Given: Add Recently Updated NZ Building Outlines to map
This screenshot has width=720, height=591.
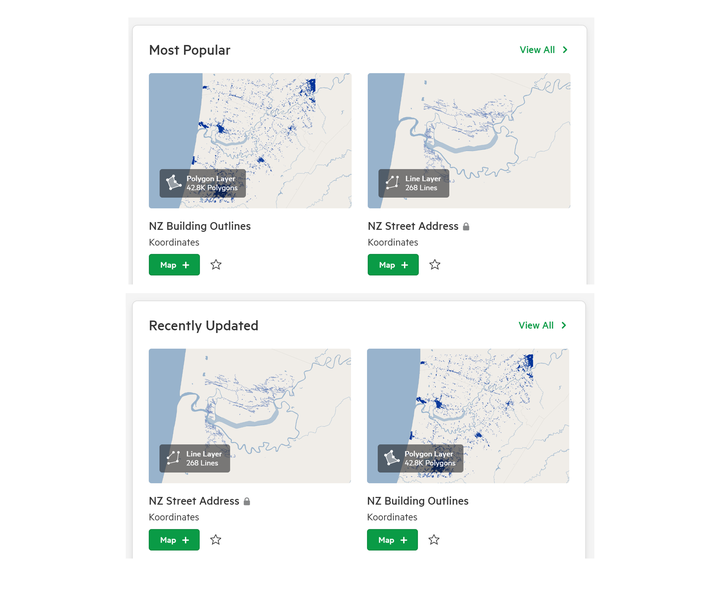Looking at the screenshot, I should pos(393,540).
